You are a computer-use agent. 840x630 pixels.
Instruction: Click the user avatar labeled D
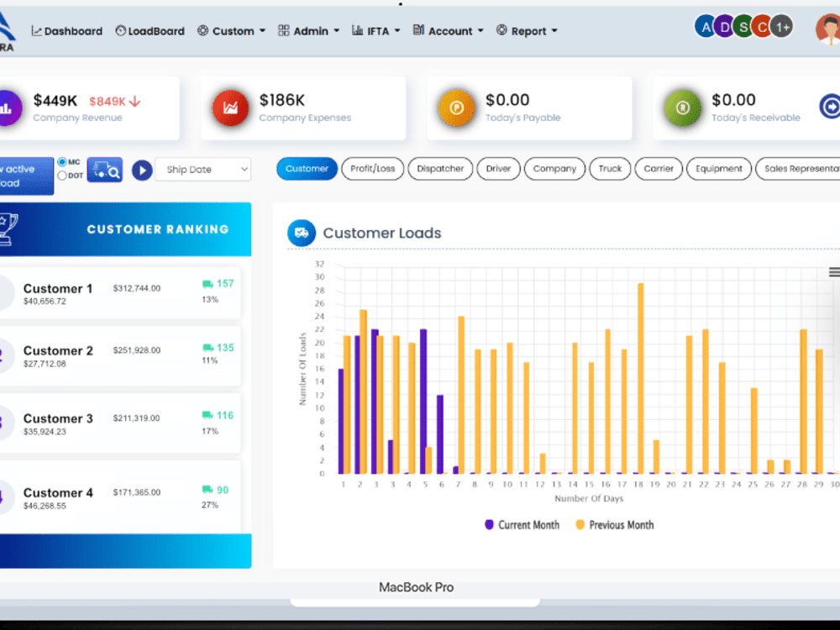click(724, 26)
